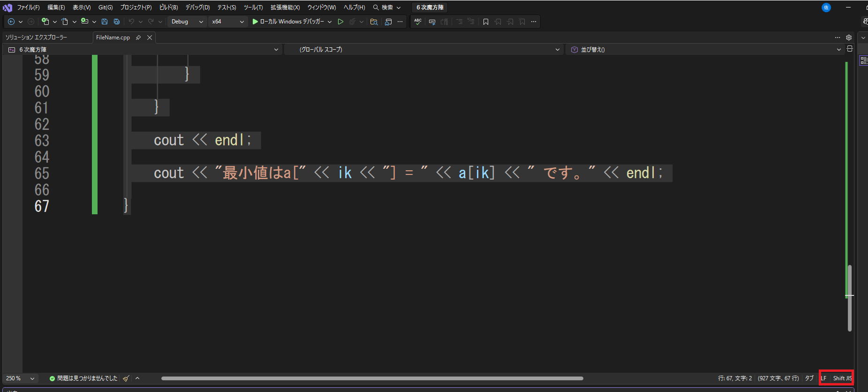The height and width of the screenshot is (392, 868).
Task: Start without debugging using hollow play icon
Action: pyautogui.click(x=340, y=22)
